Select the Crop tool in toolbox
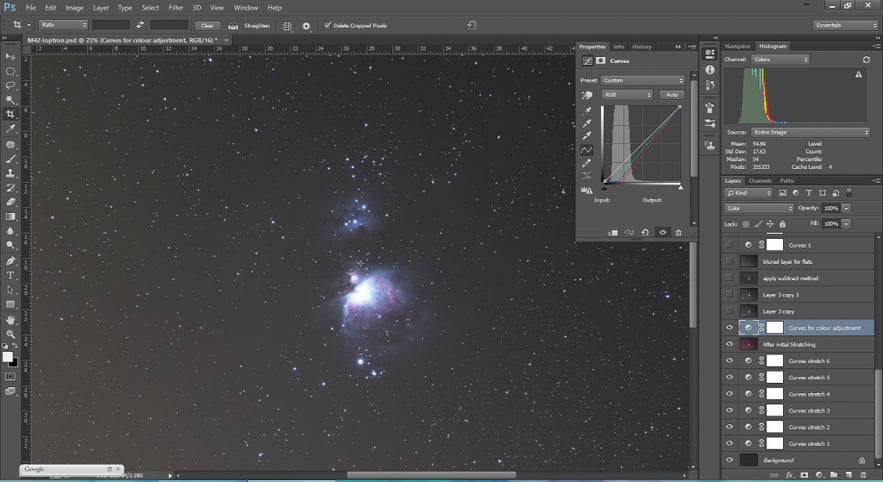883x482 pixels. [10, 114]
